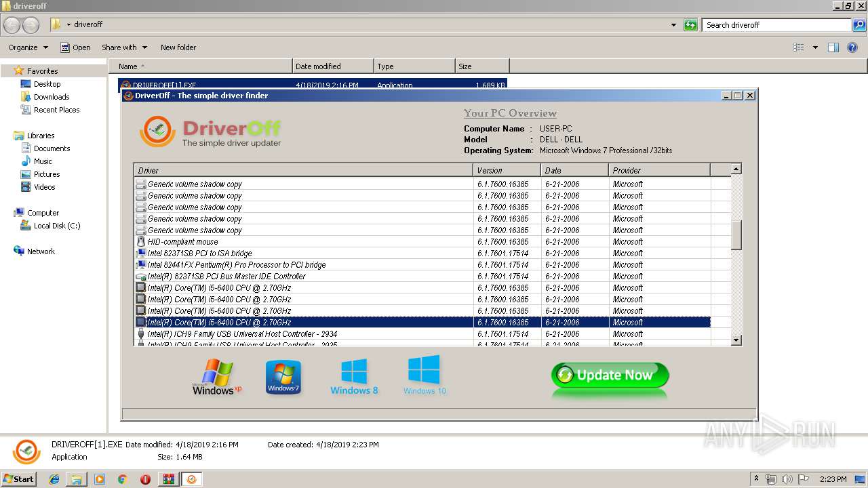
Task: Launch Opera from the taskbar
Action: (x=145, y=479)
